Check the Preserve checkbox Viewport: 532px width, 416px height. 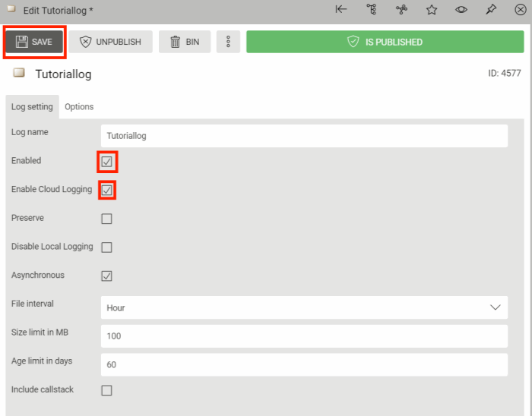107,219
